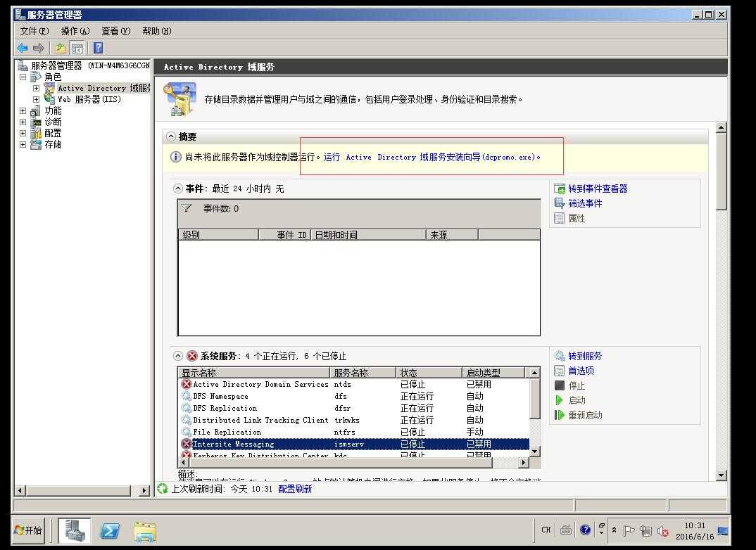The image size is (756, 550).
Task: Select the 诊断 tree node
Action: tap(53, 122)
